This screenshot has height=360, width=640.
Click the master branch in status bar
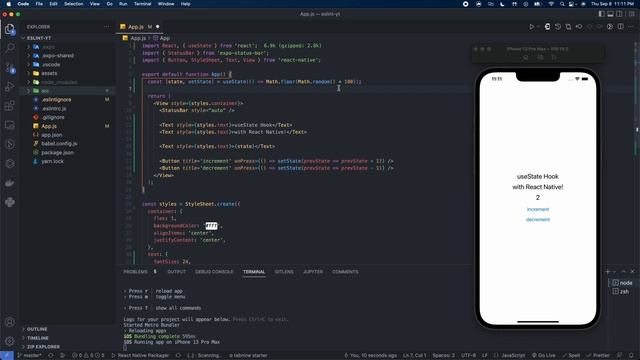point(29,356)
